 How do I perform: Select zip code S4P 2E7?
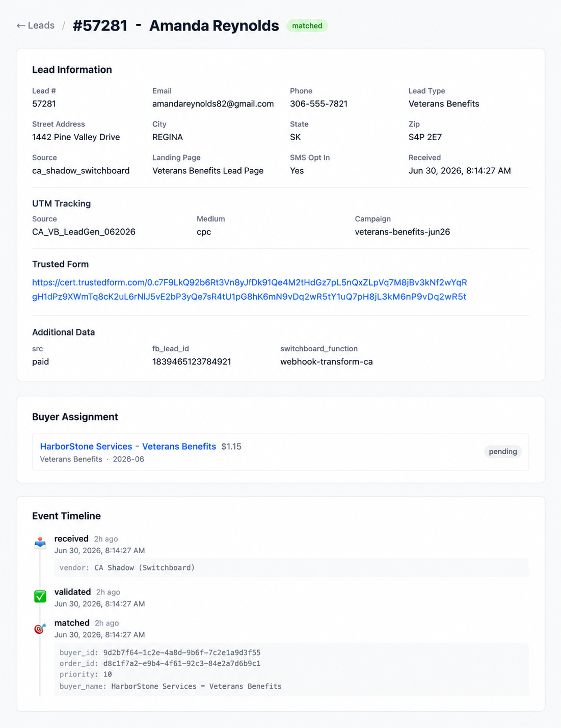tap(425, 137)
